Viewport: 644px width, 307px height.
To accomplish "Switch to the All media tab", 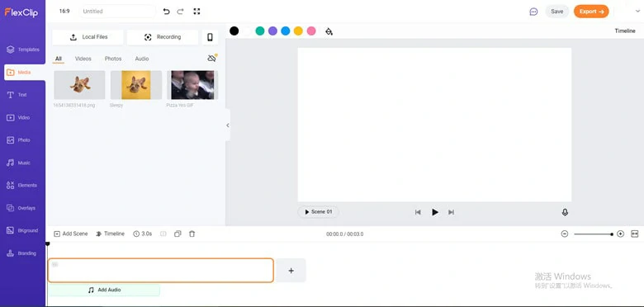I will [59, 59].
